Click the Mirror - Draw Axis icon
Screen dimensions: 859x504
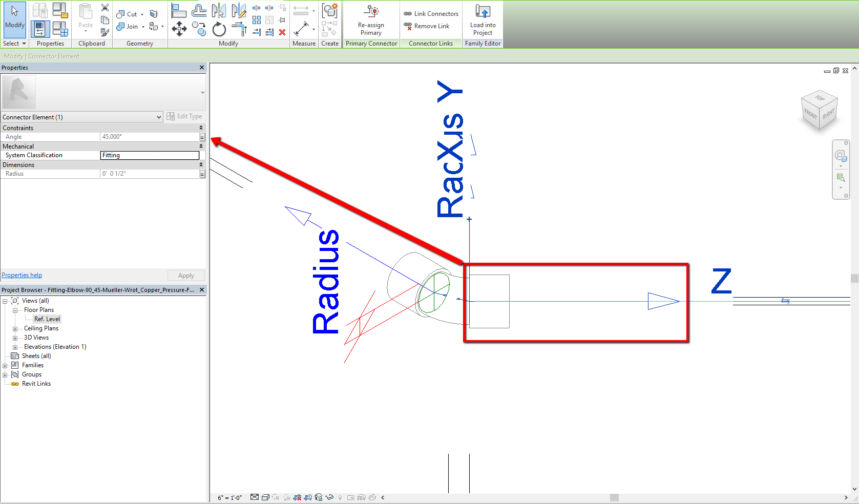[239, 10]
